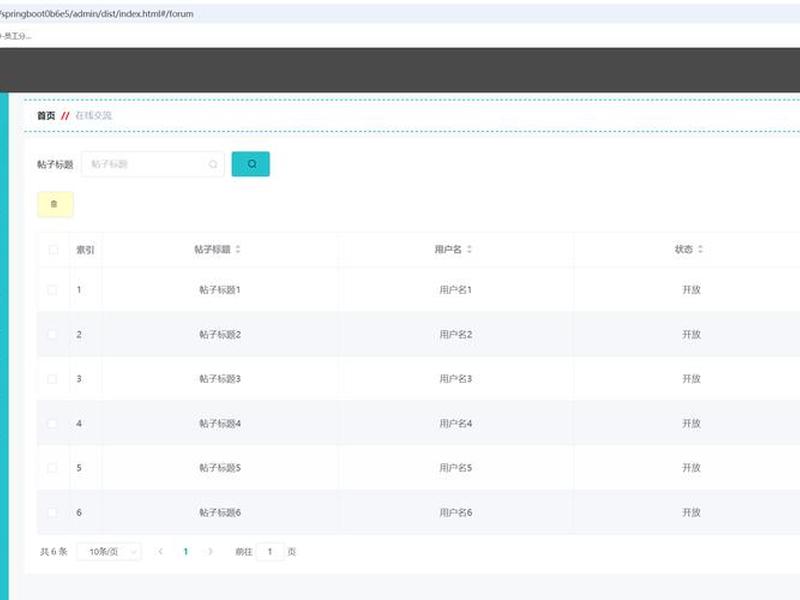The height and width of the screenshot is (600, 800).
Task: Click the 首页 breadcrumb link
Action: 46,116
